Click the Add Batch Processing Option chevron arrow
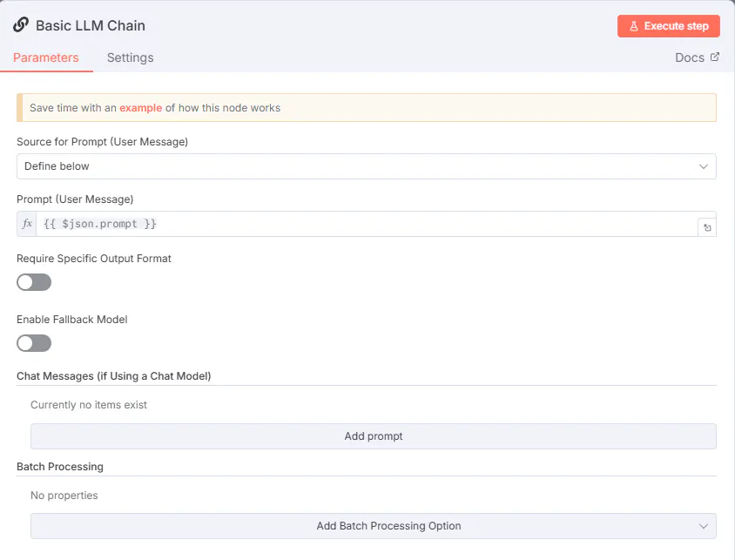735x560 pixels. point(704,526)
